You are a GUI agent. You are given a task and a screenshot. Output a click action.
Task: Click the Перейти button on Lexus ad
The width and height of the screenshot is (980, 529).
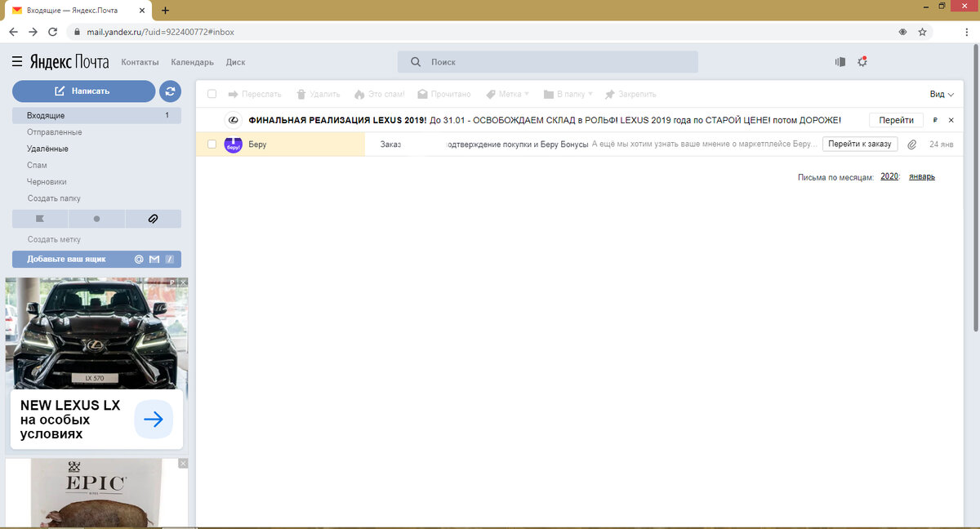(x=896, y=120)
